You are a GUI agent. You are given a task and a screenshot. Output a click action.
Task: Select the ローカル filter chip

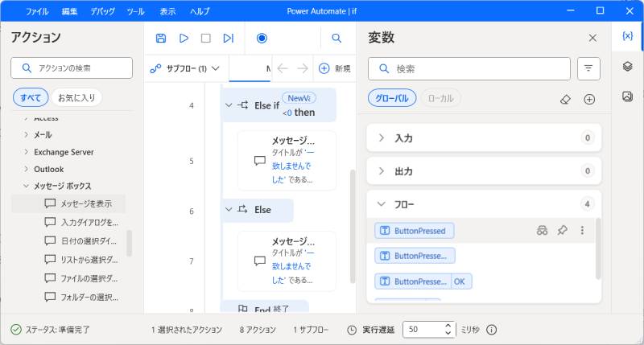(x=440, y=99)
